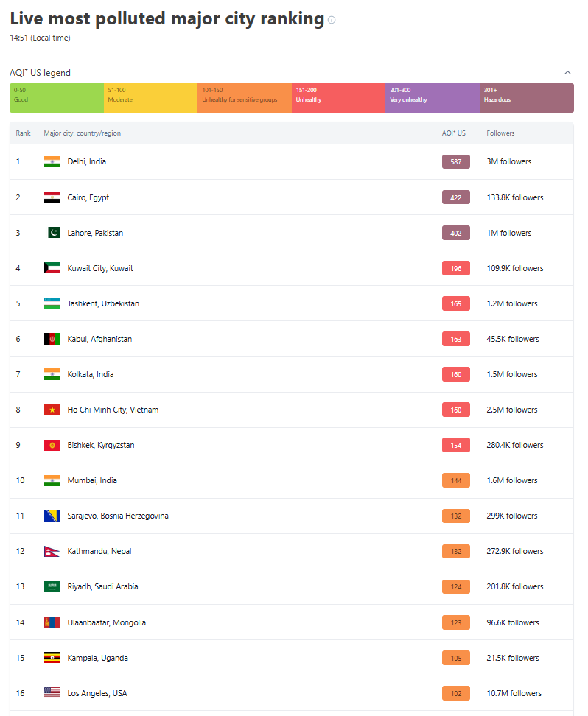Open the Sarajevo, Bosnia Herzegovina link
Image resolution: width=588 pixels, height=716 pixels.
tap(118, 516)
